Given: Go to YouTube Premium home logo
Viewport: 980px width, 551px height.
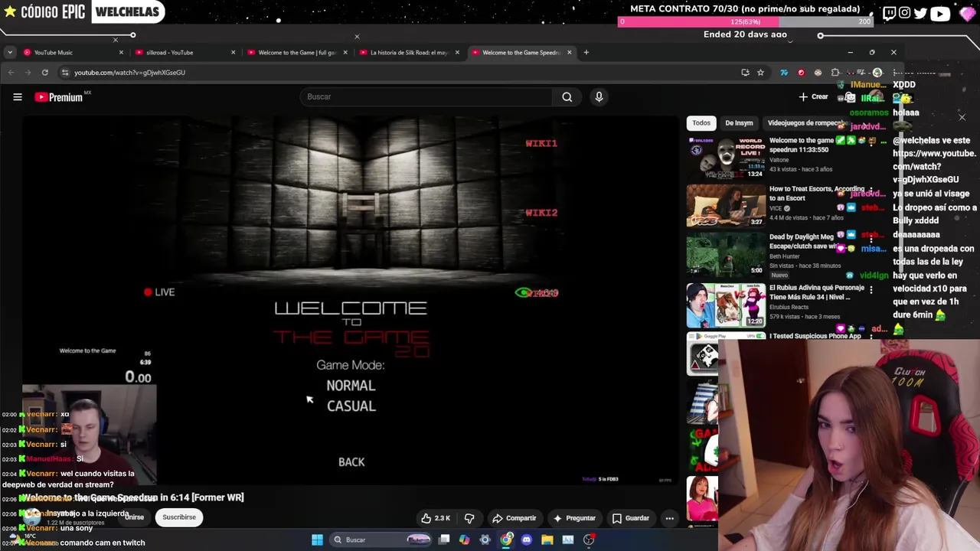Looking at the screenshot, I should (59, 97).
